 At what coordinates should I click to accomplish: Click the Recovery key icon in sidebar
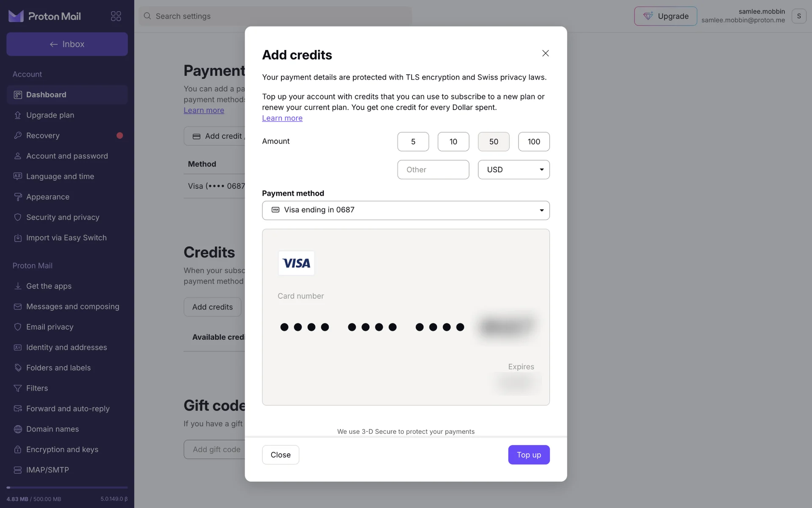(x=18, y=135)
